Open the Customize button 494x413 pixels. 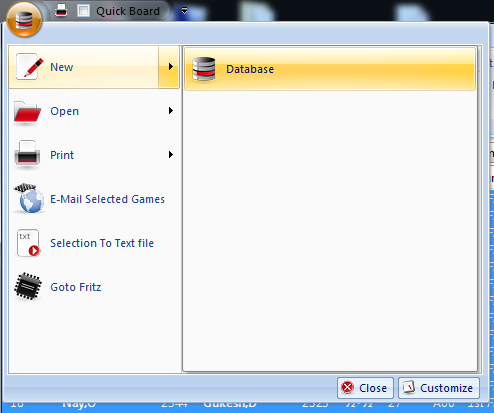tap(439, 388)
